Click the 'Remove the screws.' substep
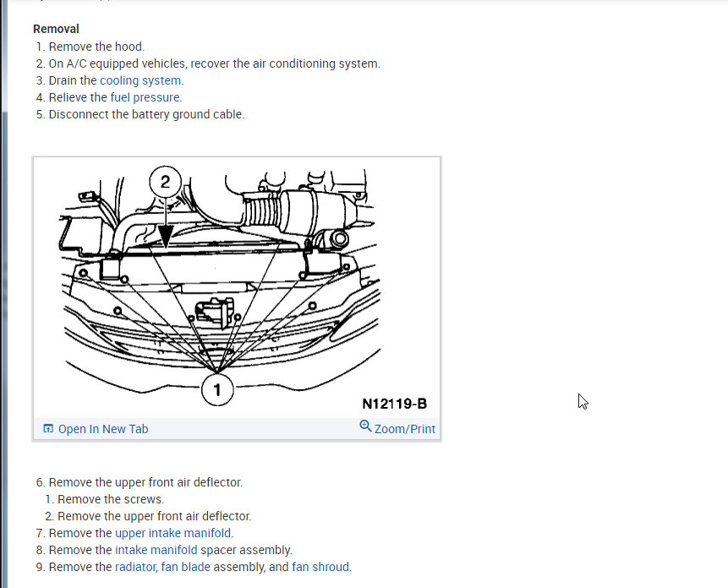The height and width of the screenshot is (588, 728). point(111,499)
